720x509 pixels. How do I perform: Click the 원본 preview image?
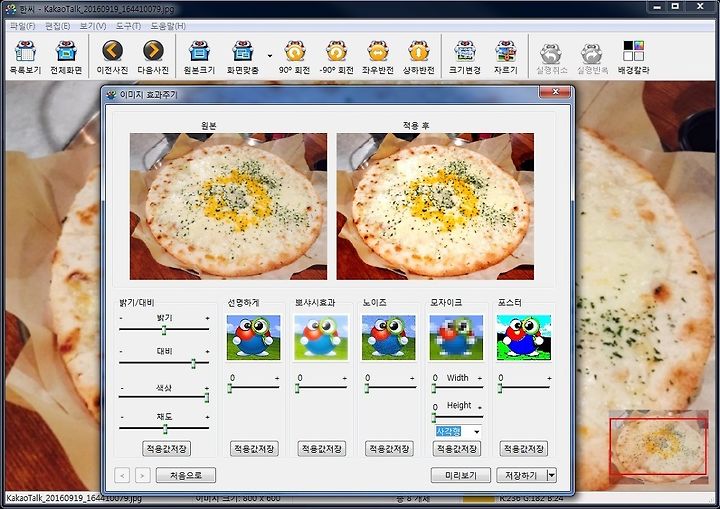[228, 206]
